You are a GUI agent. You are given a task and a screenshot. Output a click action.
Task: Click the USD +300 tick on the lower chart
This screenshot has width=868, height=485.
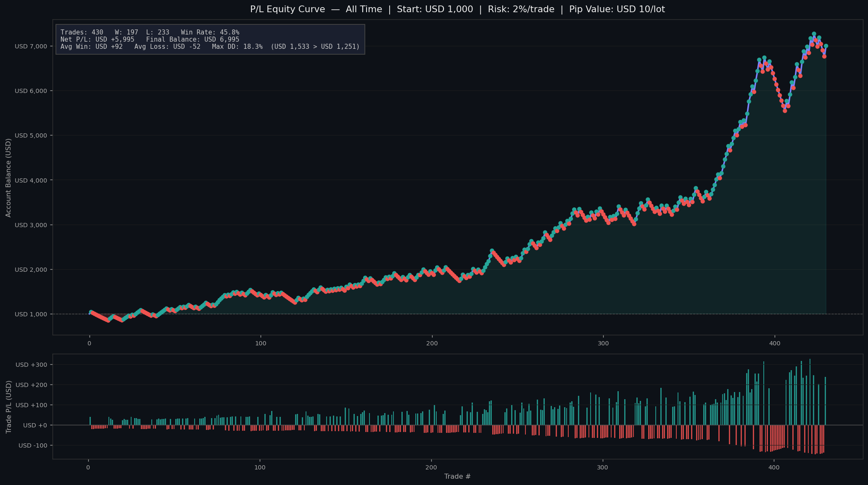[x=32, y=365]
